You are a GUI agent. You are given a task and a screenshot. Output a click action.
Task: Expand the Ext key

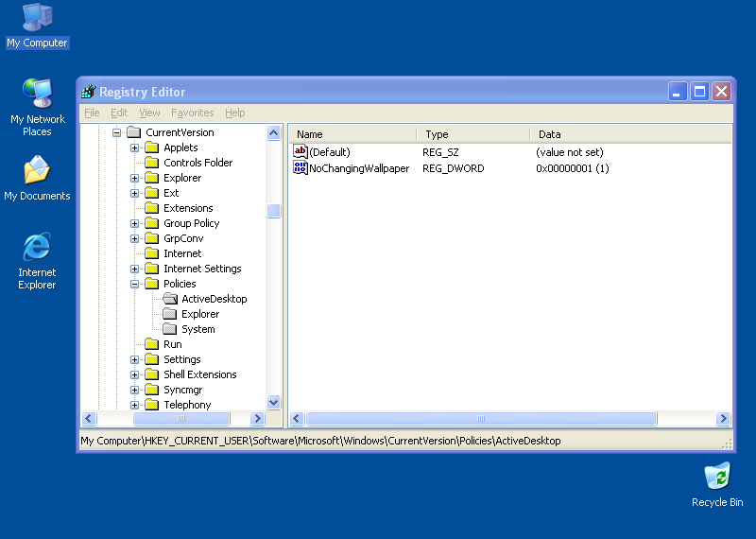(134, 193)
